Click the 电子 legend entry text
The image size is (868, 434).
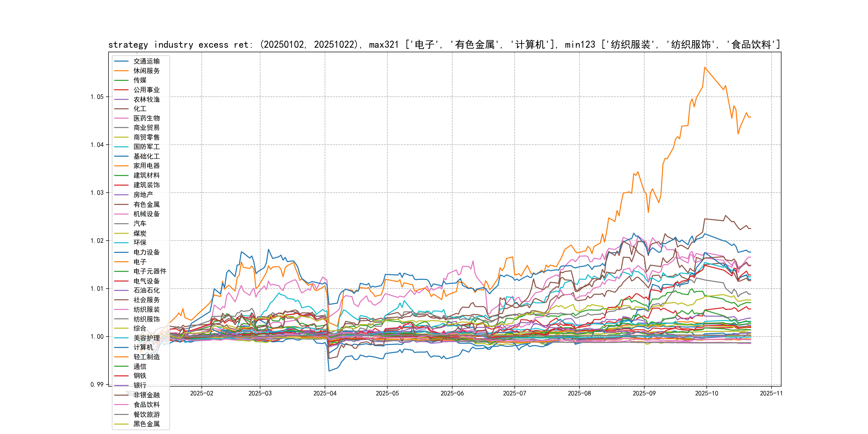click(x=140, y=262)
